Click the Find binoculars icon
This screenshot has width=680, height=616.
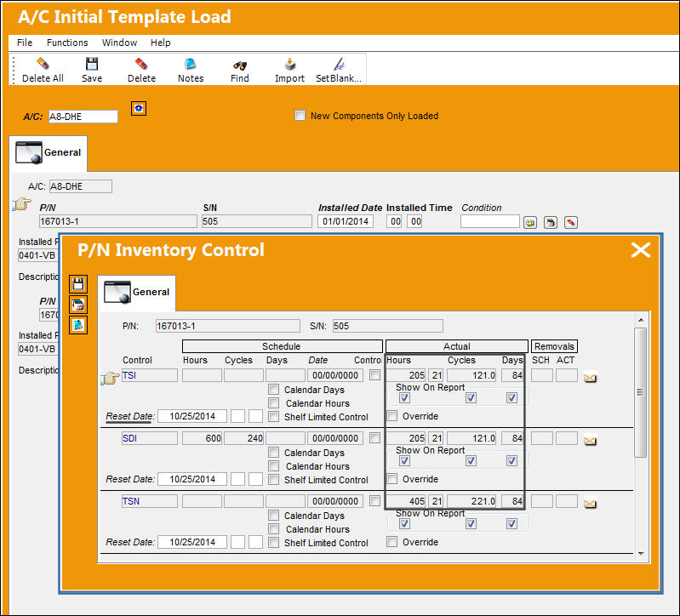tap(240, 66)
